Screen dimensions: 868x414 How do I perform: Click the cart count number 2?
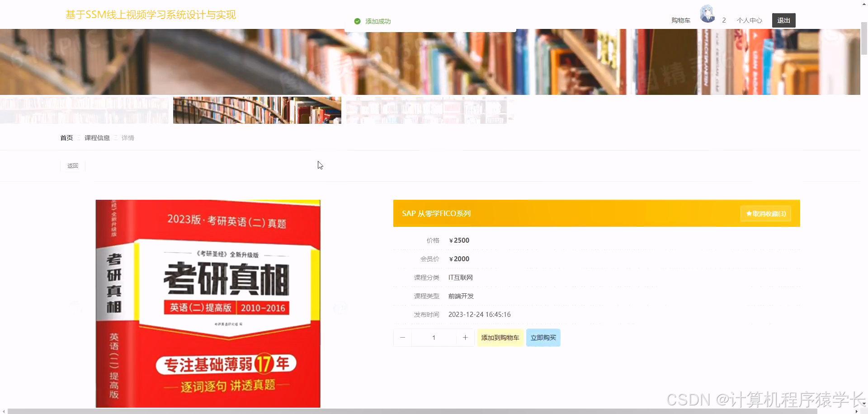(x=724, y=20)
